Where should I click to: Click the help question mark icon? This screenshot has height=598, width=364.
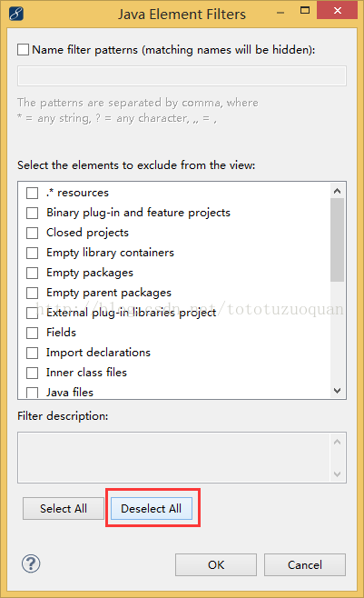(x=31, y=563)
